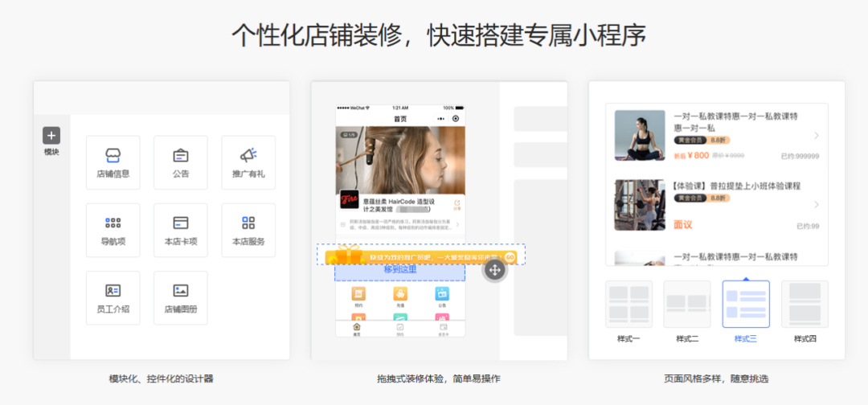The height and width of the screenshot is (405, 868).
Task: Click the 首页 title in phone header
Action: click(400, 119)
